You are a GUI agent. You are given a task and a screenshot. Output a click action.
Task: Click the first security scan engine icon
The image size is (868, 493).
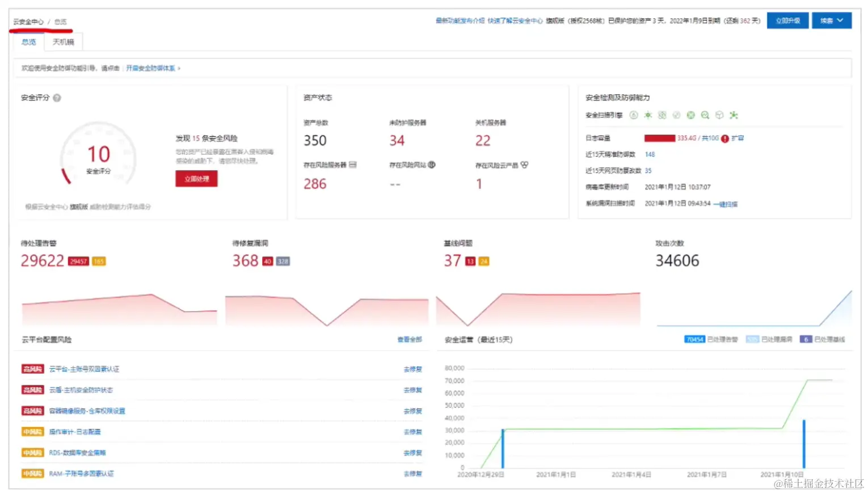(634, 115)
